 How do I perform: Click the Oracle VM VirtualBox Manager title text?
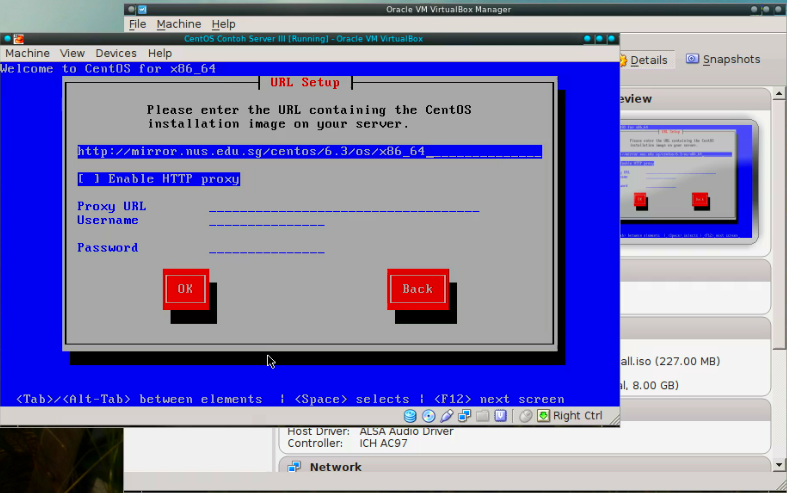448,10
